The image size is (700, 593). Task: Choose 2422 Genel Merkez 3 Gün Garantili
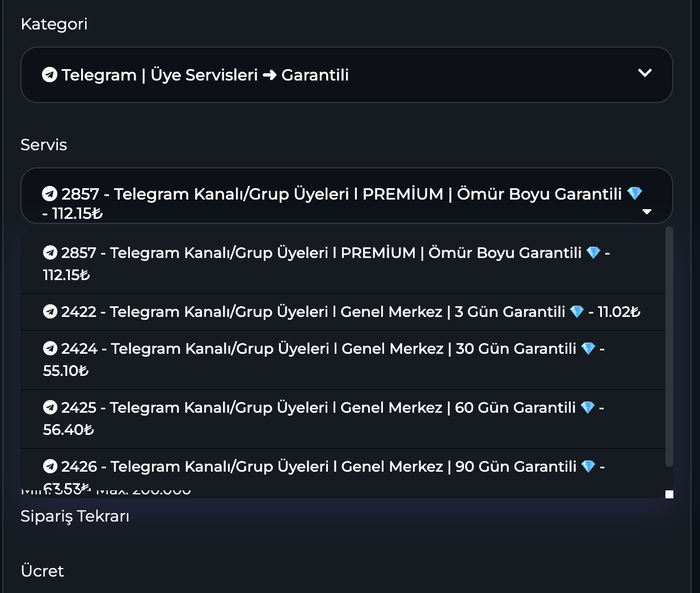click(343, 312)
